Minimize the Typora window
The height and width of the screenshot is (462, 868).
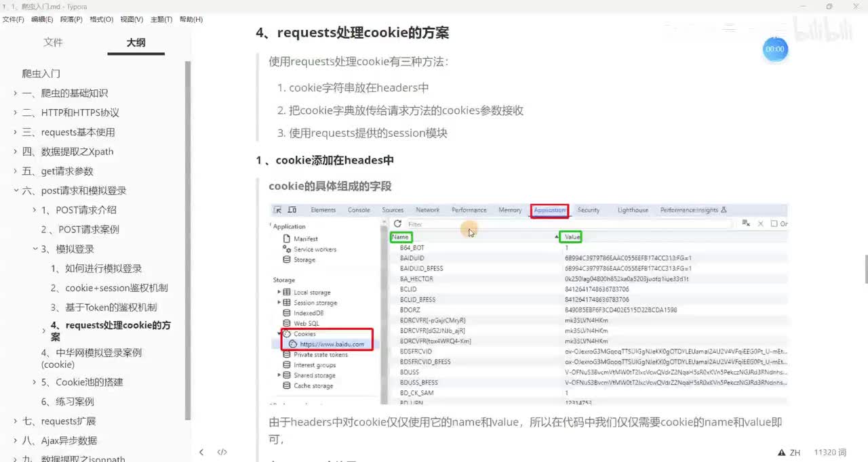(802, 6)
